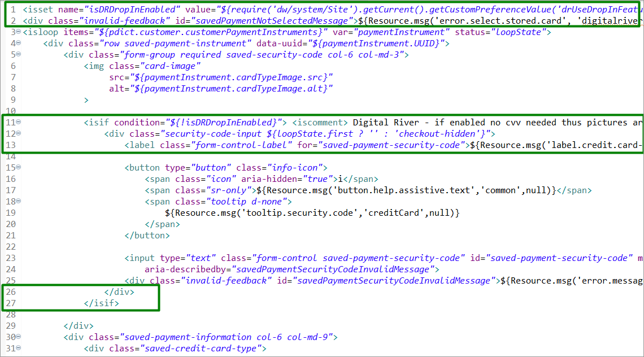Collapse the info-icon button block at line 15

tap(18, 168)
